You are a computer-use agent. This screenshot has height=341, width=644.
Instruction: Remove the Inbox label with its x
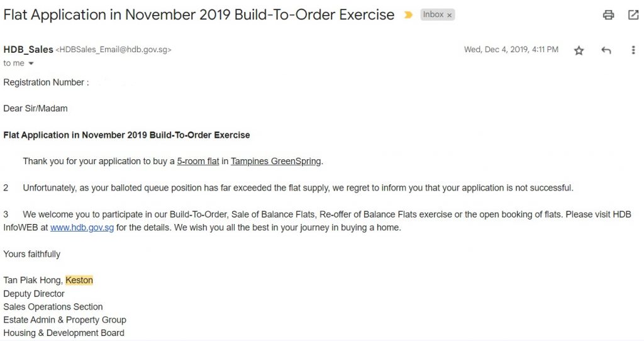point(449,15)
